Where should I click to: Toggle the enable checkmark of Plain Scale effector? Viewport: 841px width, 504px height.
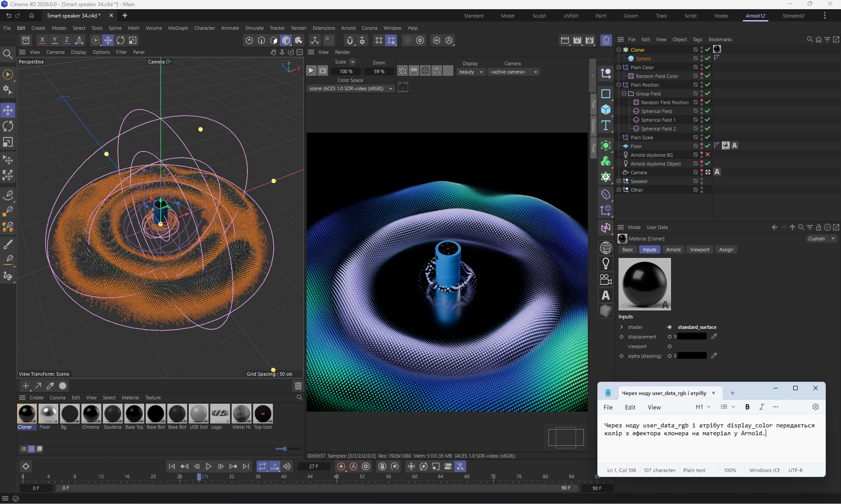(707, 137)
